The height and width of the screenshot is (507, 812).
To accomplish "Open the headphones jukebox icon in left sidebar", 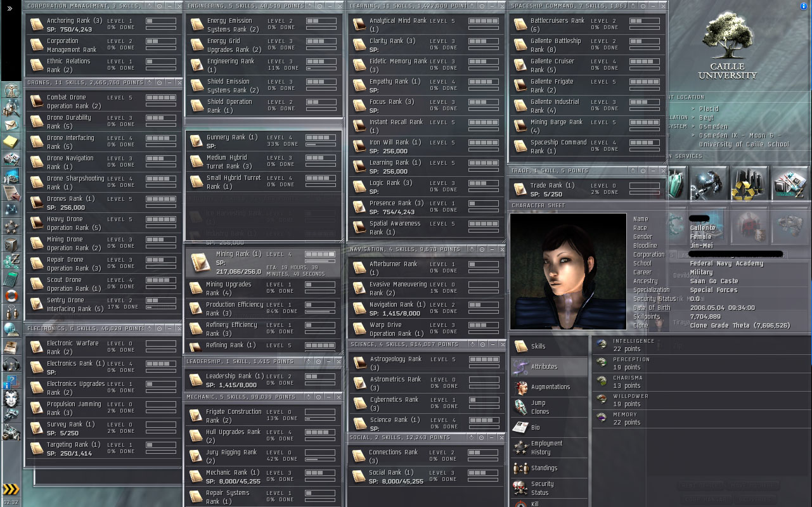I will 11,364.
